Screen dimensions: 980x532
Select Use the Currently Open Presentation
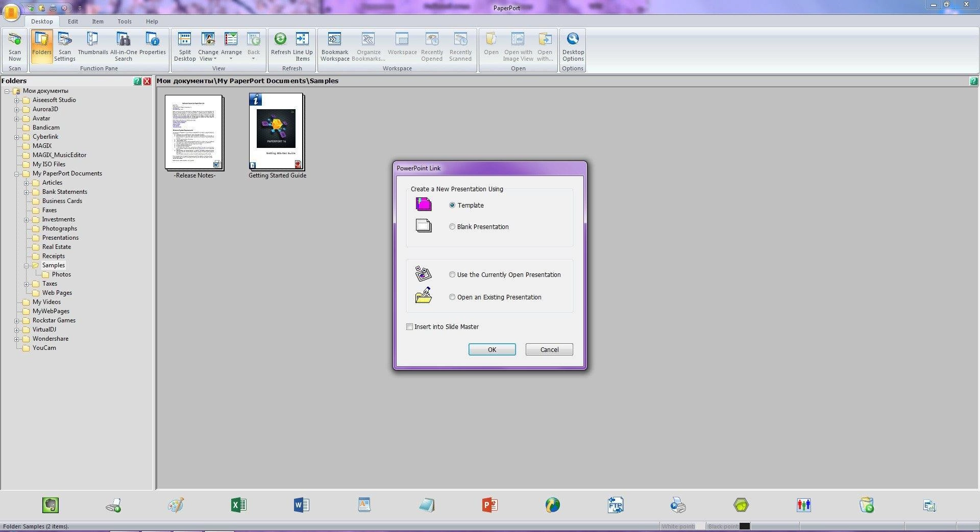point(452,274)
